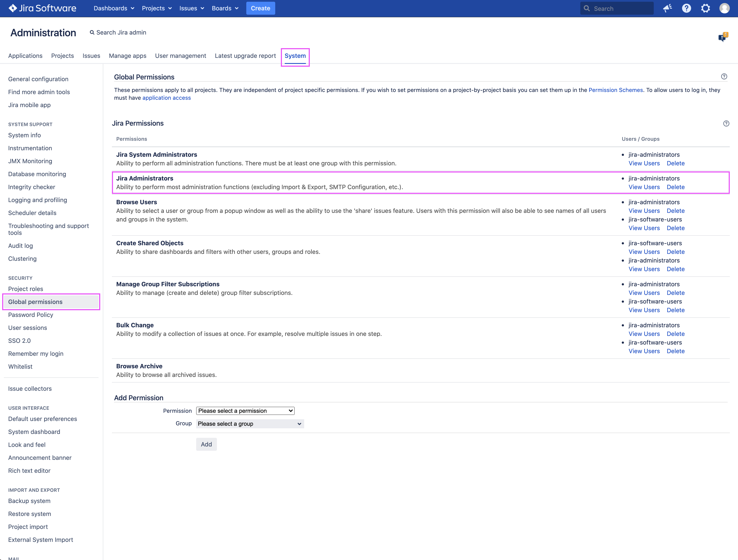The height and width of the screenshot is (560, 738).
Task: Open Remember my login
Action: coord(36,354)
